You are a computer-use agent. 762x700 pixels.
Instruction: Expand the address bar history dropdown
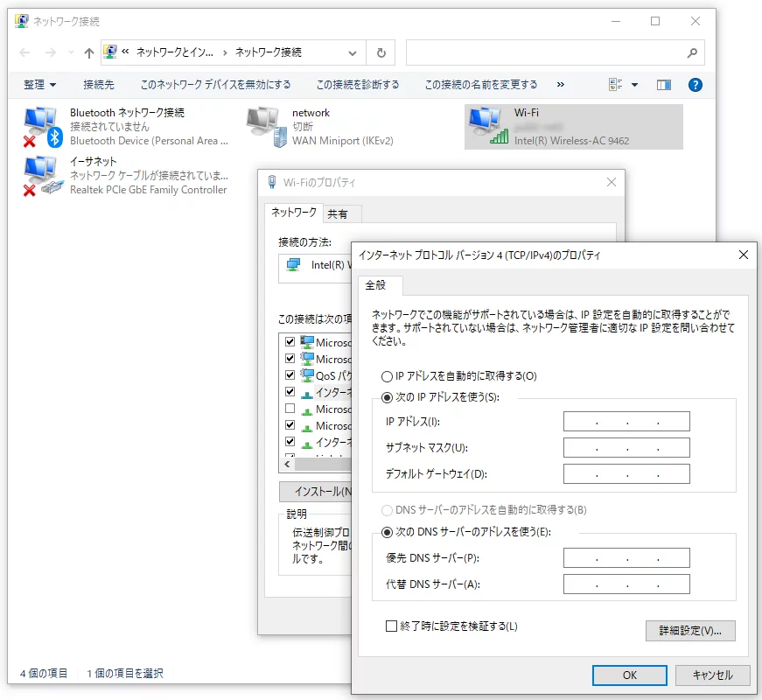point(353,52)
